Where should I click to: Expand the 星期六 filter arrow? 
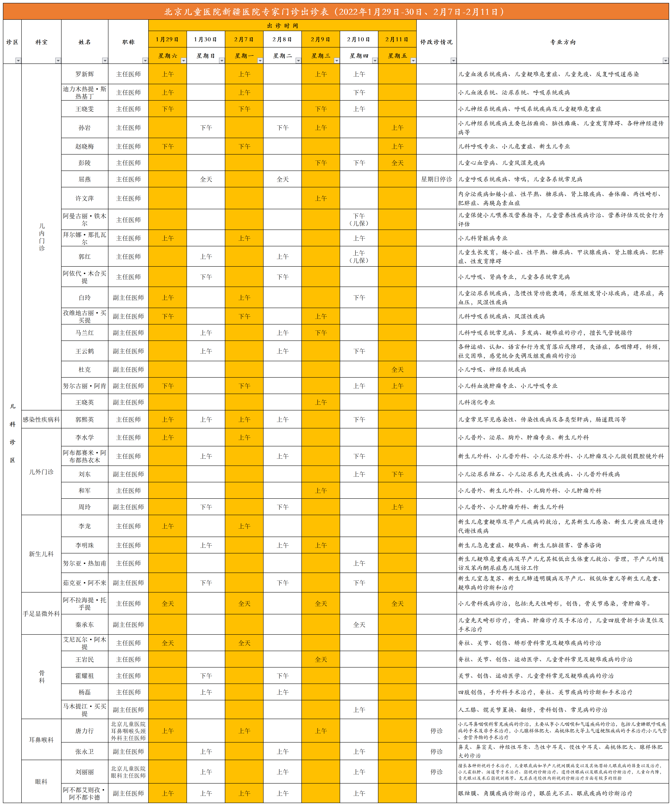(183, 61)
